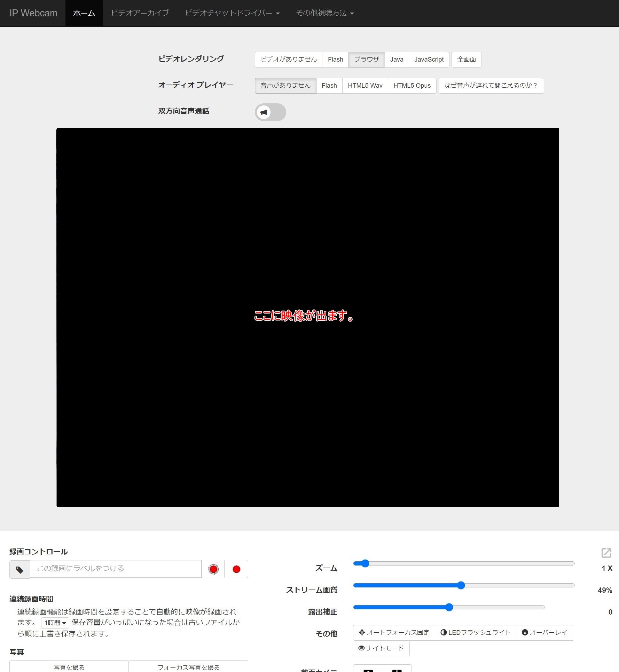This screenshot has height=672, width=619.
Task: Enable ナイトモード night mode
Action: [381, 648]
